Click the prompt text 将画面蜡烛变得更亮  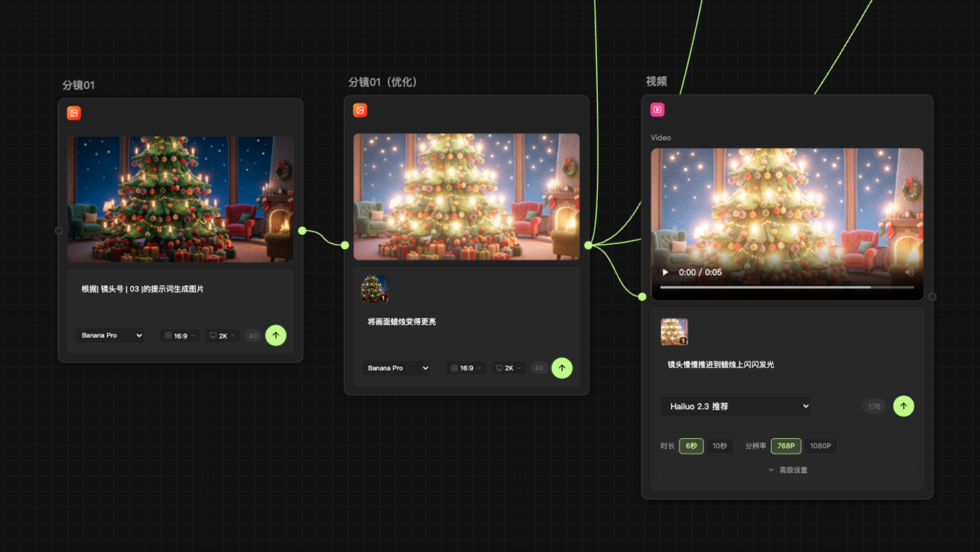click(402, 322)
